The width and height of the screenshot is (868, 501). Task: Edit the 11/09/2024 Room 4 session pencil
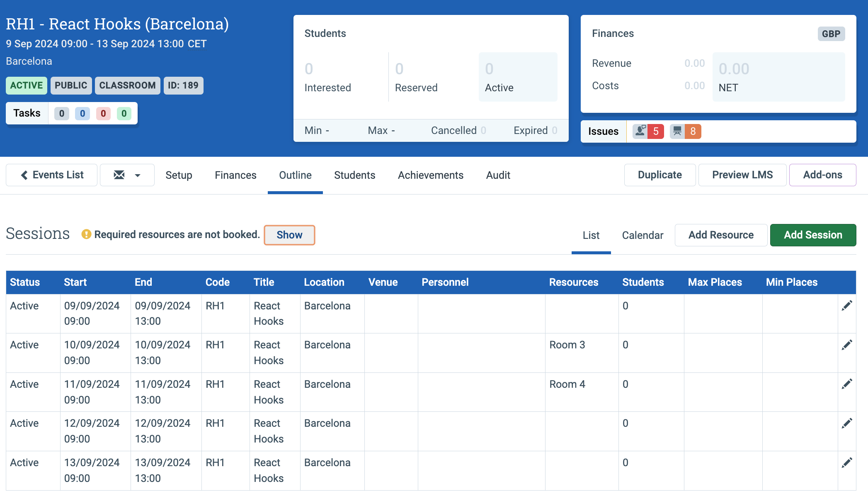point(847,384)
